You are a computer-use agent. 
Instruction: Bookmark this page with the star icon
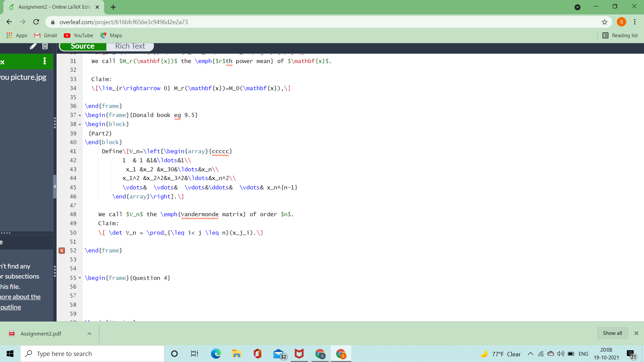[604, 22]
